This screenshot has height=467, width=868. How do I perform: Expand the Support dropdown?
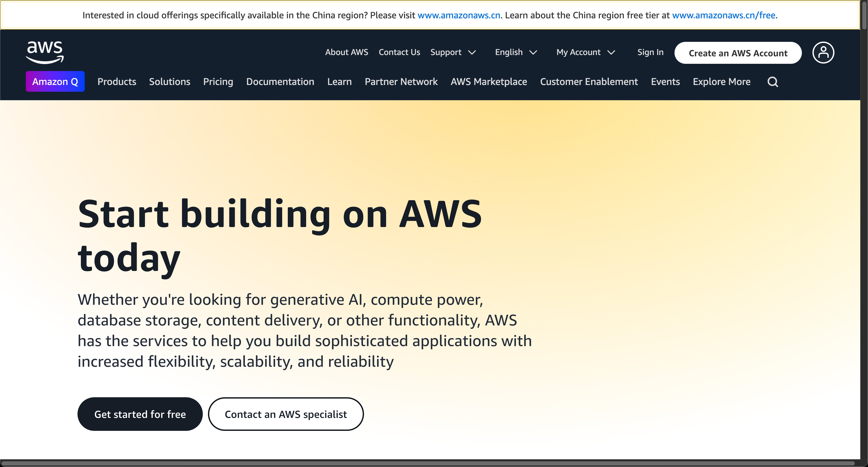(453, 52)
